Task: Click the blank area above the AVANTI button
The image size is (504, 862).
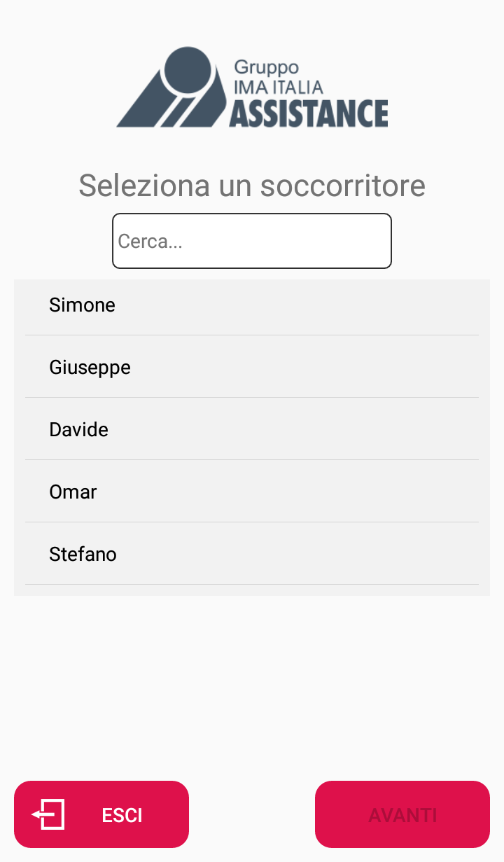Action: (402, 700)
